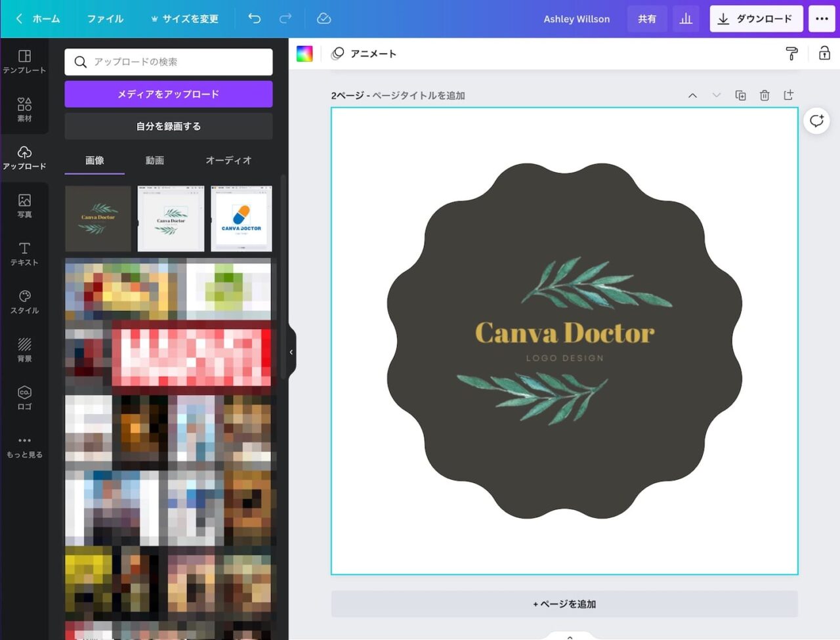840x640 pixels.
Task: Open the insights bar chart icon
Action: [686, 19]
